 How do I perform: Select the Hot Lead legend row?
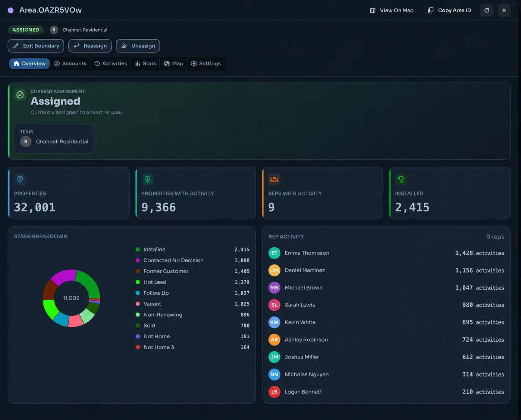click(192, 282)
